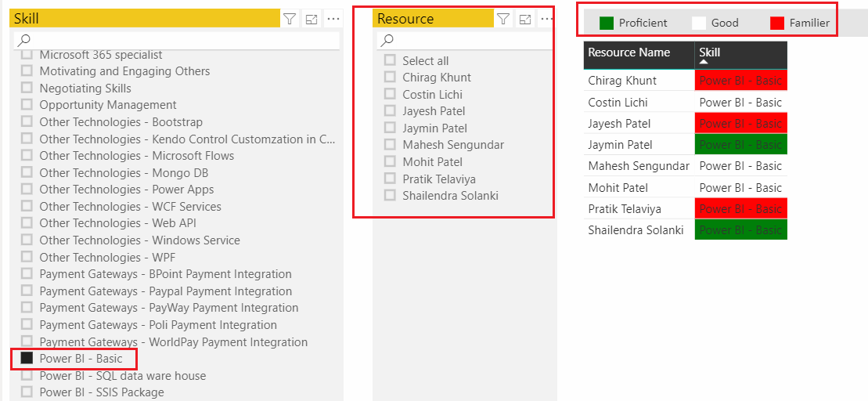Open the Resource slicer filter icon

(x=502, y=20)
